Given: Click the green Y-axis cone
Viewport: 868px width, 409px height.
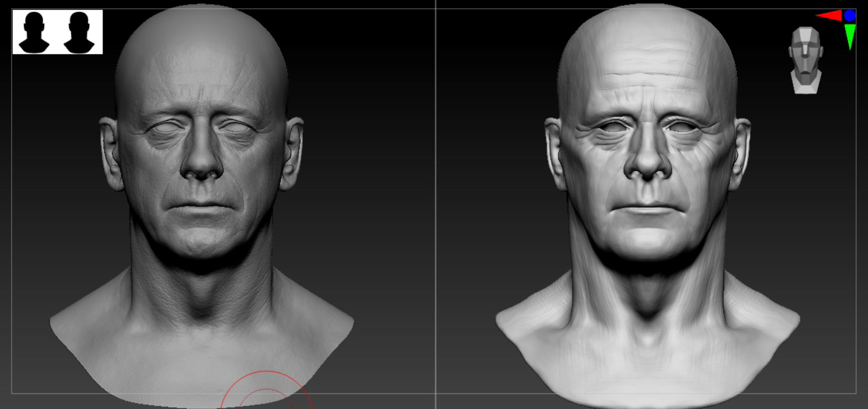Looking at the screenshot, I should click(850, 37).
